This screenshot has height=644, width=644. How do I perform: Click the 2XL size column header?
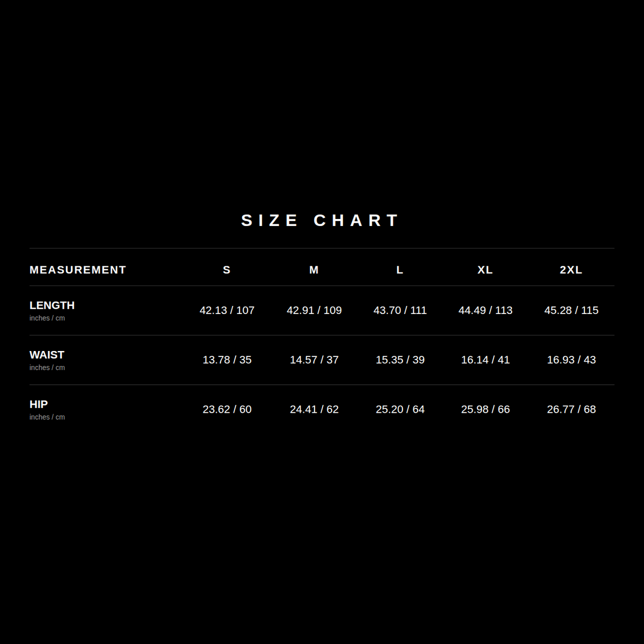tap(571, 270)
